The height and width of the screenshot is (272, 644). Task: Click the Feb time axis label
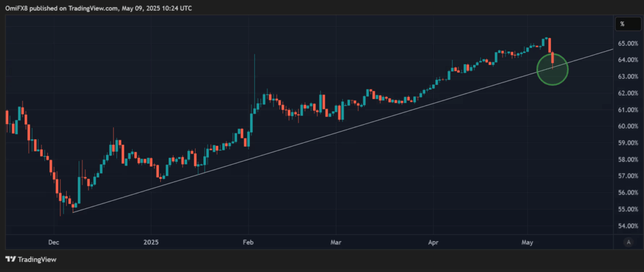[x=248, y=242]
